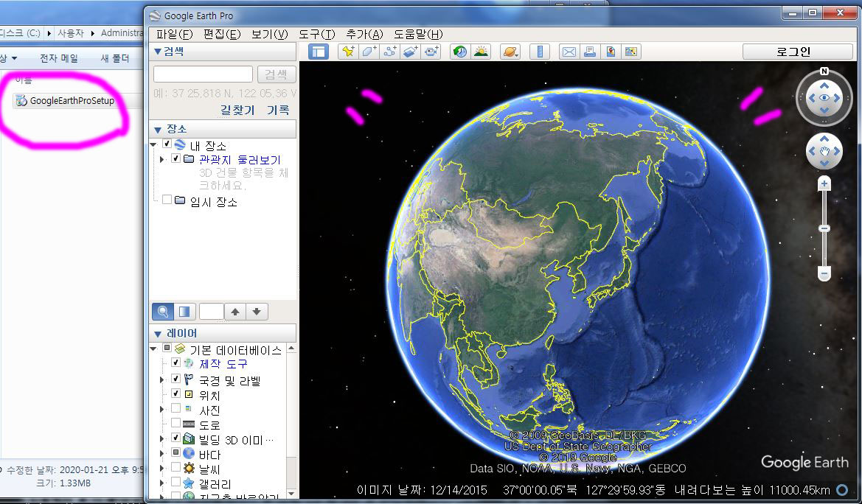Viewport: 862px width, 504px height.
Task: Email the view with envelope icon
Action: (x=569, y=52)
